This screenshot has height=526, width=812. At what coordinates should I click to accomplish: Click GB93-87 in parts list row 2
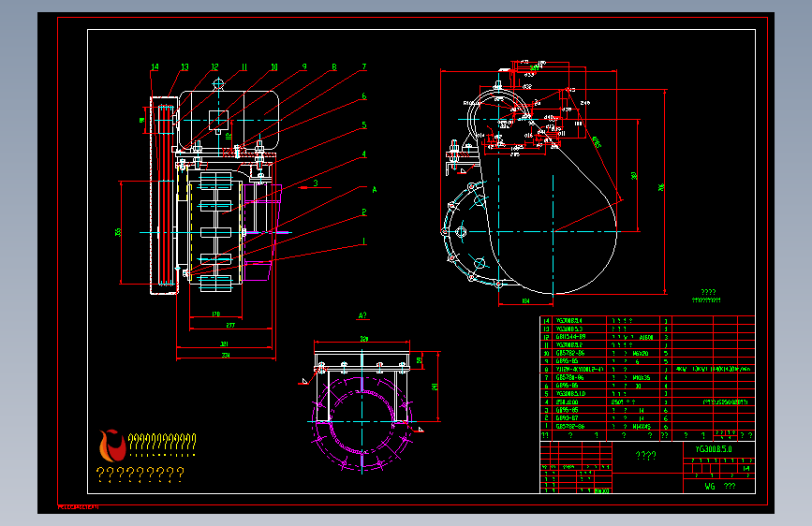567,417
